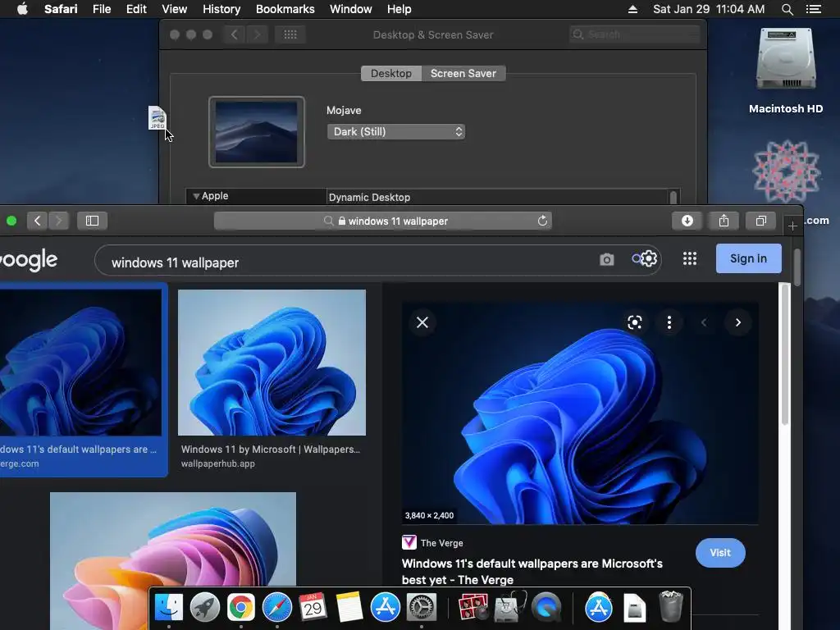Open the Google apps grid
Viewport: 840px width, 630px height.
click(x=689, y=258)
